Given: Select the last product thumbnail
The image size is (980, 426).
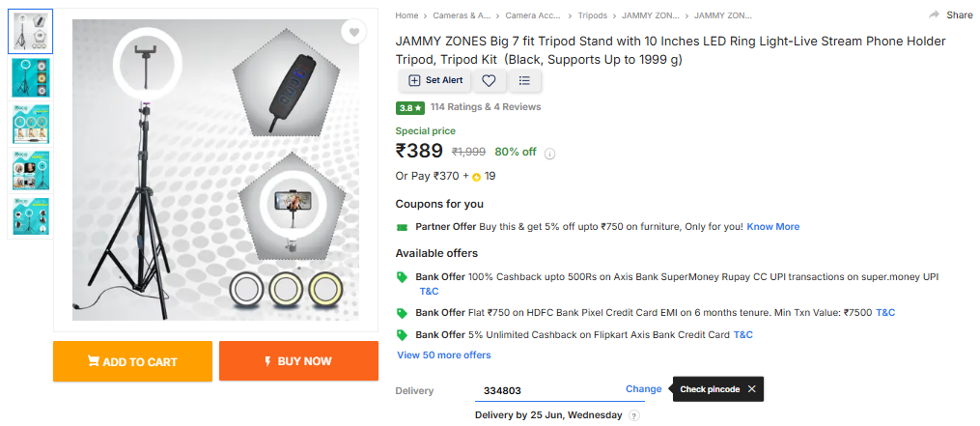Looking at the screenshot, I should coord(30,217).
